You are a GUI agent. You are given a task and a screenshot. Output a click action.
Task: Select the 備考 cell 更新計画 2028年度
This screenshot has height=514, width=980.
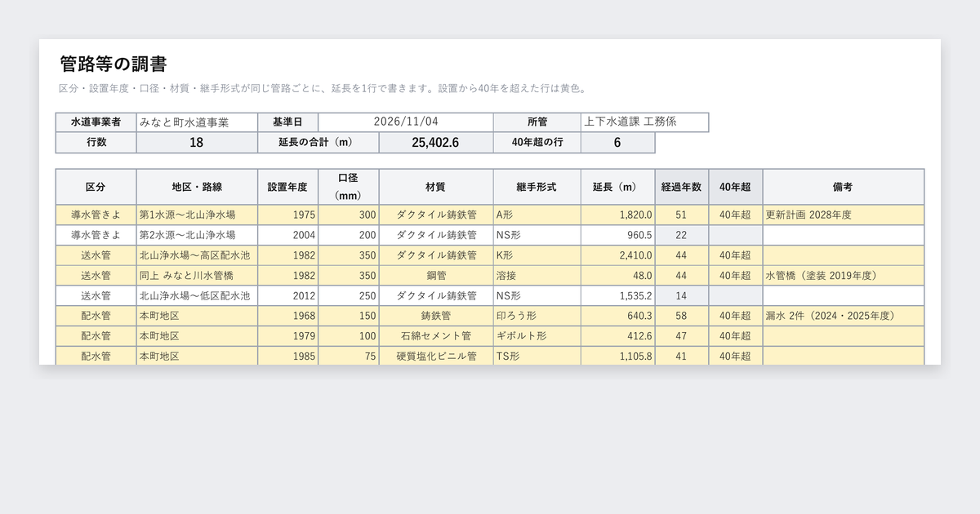point(844,215)
